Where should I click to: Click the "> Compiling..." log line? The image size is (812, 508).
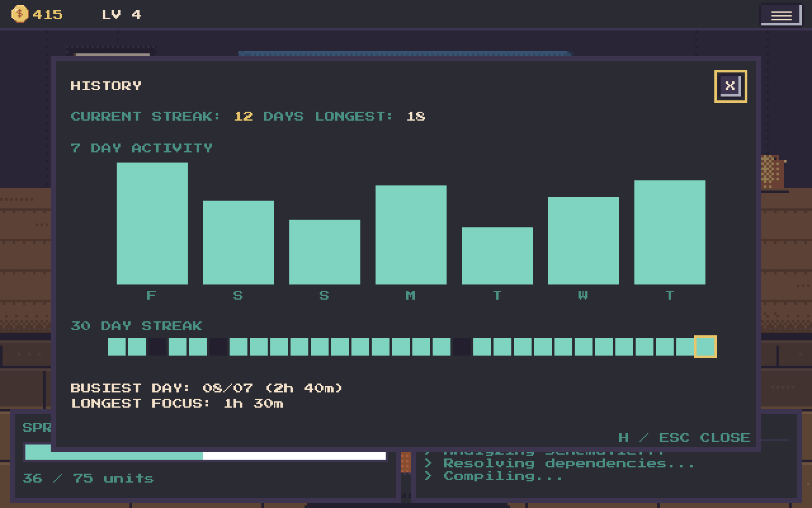point(493,476)
